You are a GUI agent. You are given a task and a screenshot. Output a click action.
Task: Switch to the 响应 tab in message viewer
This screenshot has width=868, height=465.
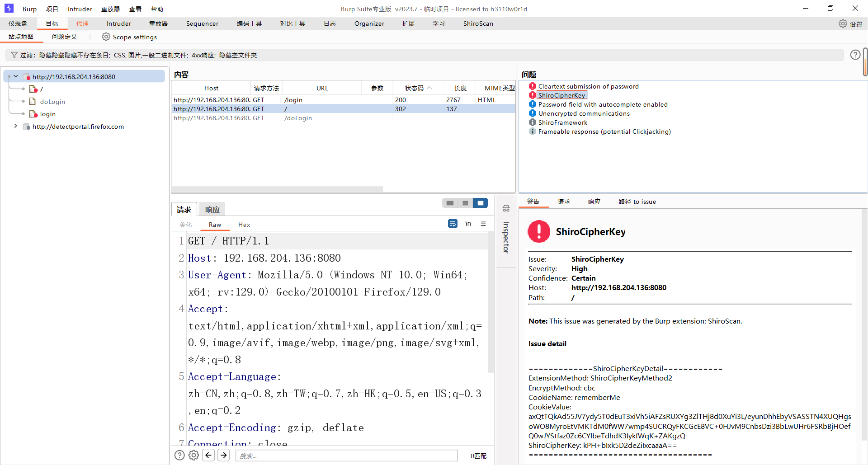click(212, 209)
